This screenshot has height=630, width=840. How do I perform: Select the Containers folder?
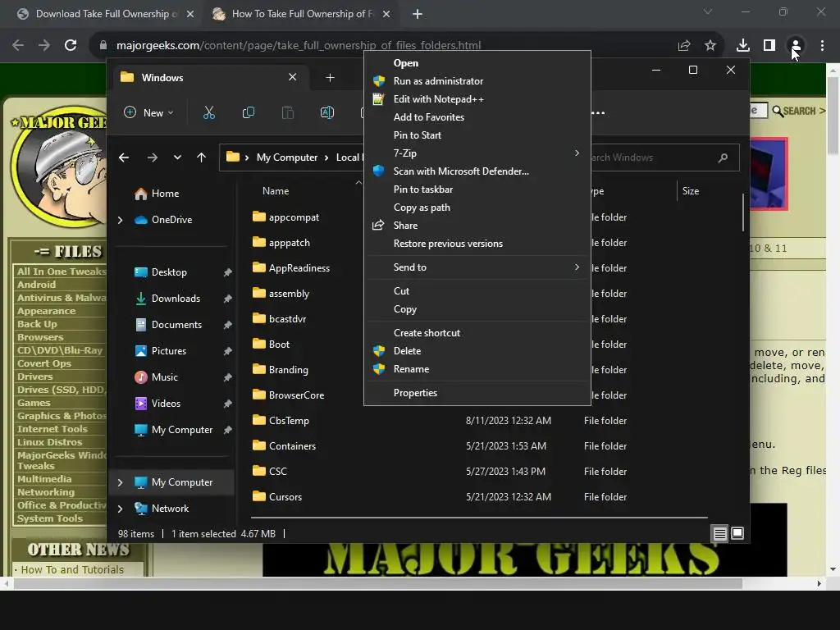coord(292,445)
